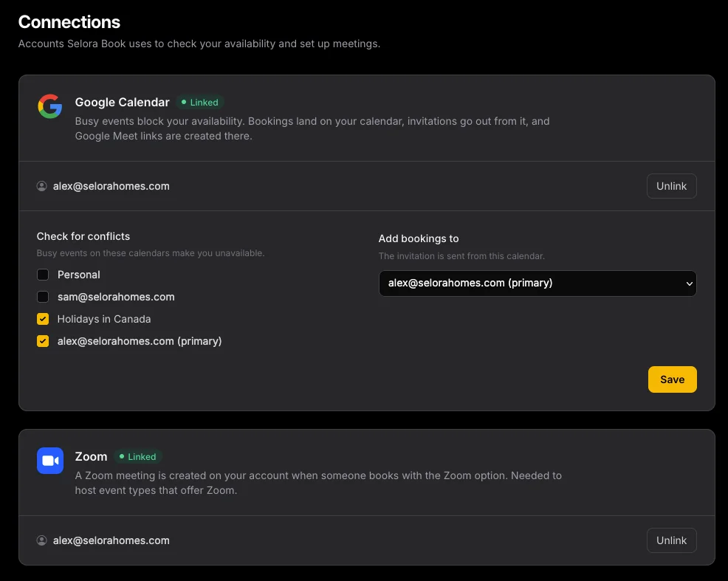Open the Add bookings to dropdown
Image resolution: width=728 pixels, height=581 pixels.
(x=538, y=283)
